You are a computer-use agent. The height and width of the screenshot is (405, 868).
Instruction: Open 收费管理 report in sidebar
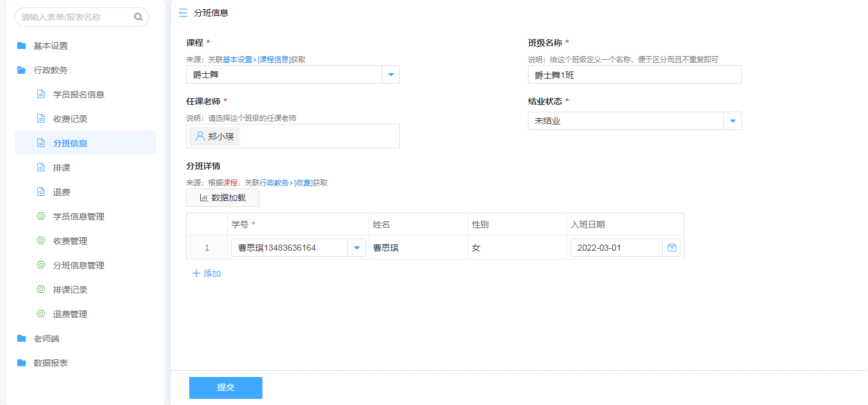tap(70, 241)
